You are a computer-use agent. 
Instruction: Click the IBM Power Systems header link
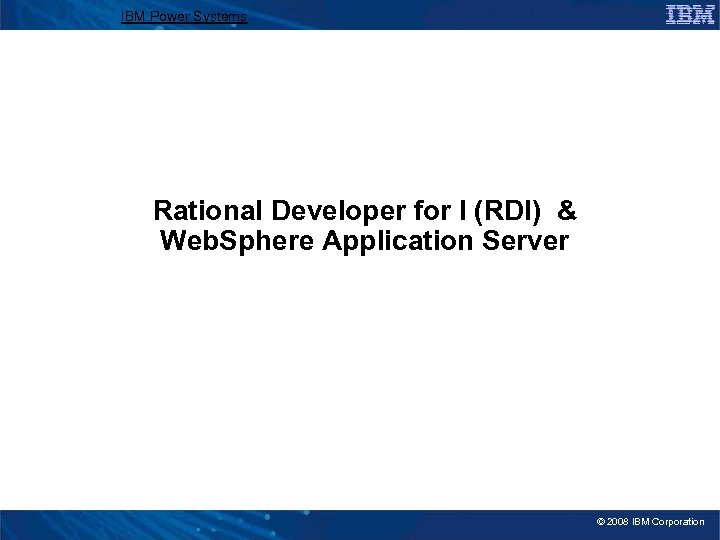pyautogui.click(x=184, y=17)
